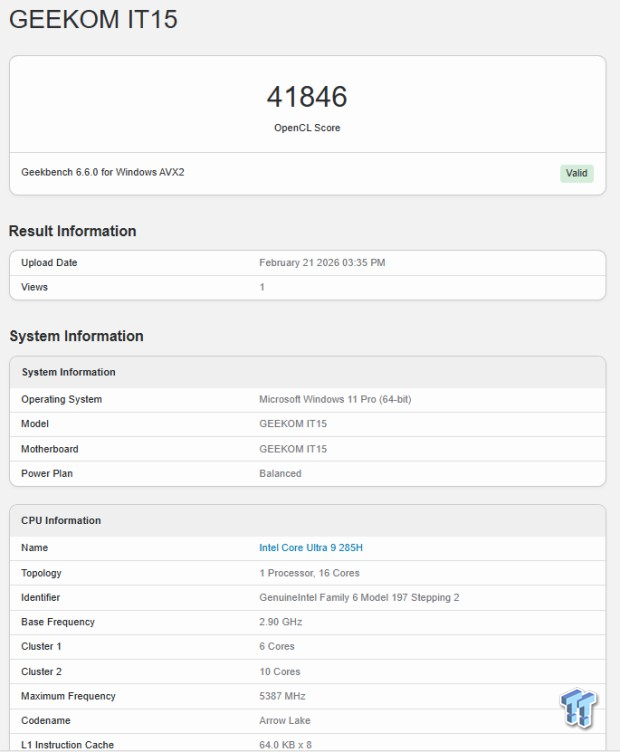Image resolution: width=620 pixels, height=752 pixels.
Task: Click the Maximum Frequency label
Action: click(68, 696)
